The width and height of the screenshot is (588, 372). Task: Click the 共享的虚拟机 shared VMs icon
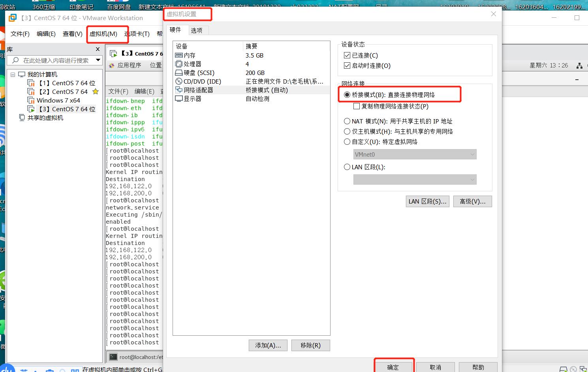point(22,118)
